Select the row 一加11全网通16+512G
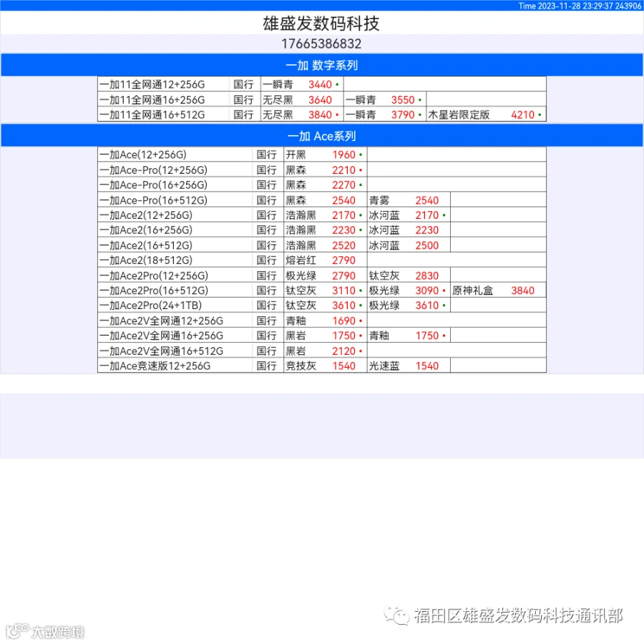Viewport: 644px width, 644px height. [321, 114]
